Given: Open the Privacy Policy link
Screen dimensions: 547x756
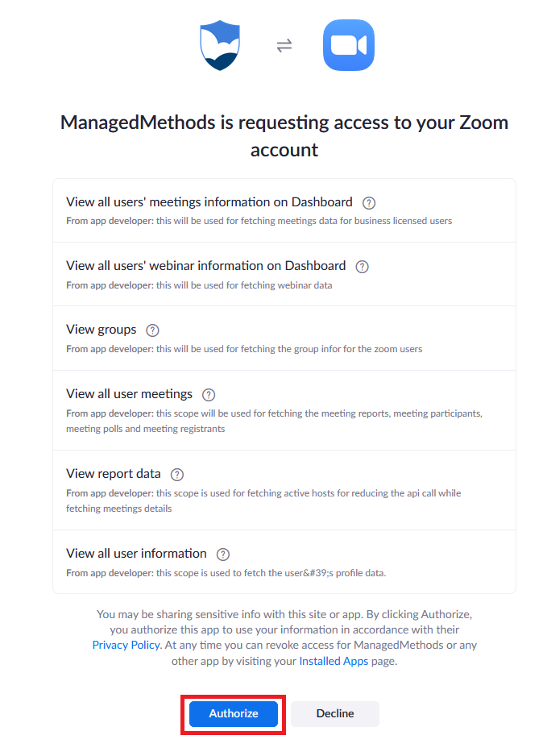Looking at the screenshot, I should tap(126, 645).
